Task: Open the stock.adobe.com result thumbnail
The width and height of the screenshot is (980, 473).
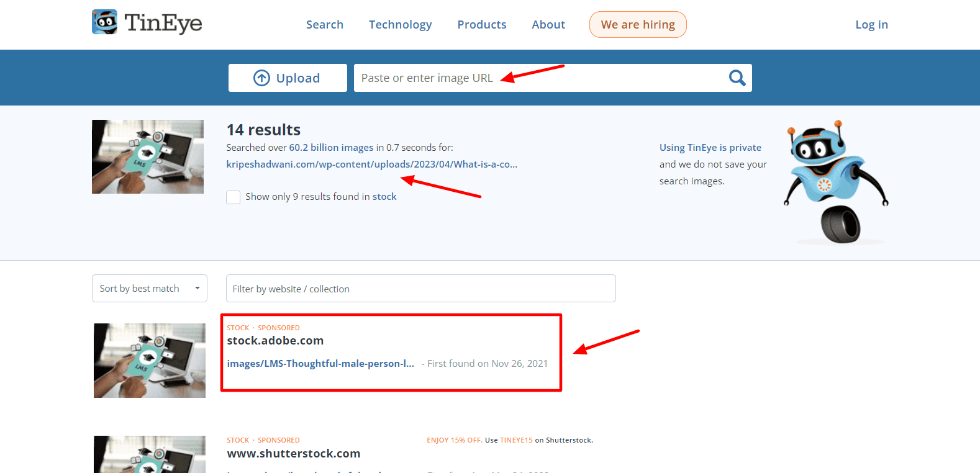Action: click(x=150, y=361)
